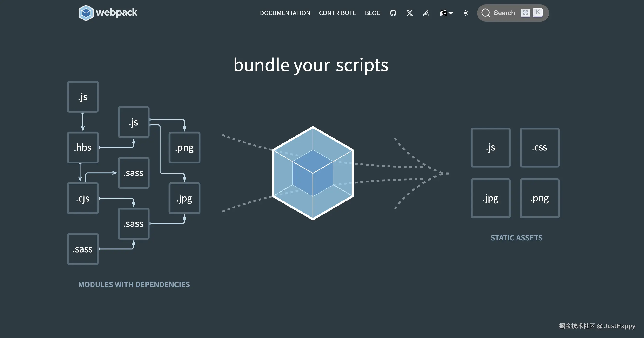Open the Stack Overflow icon link

426,13
